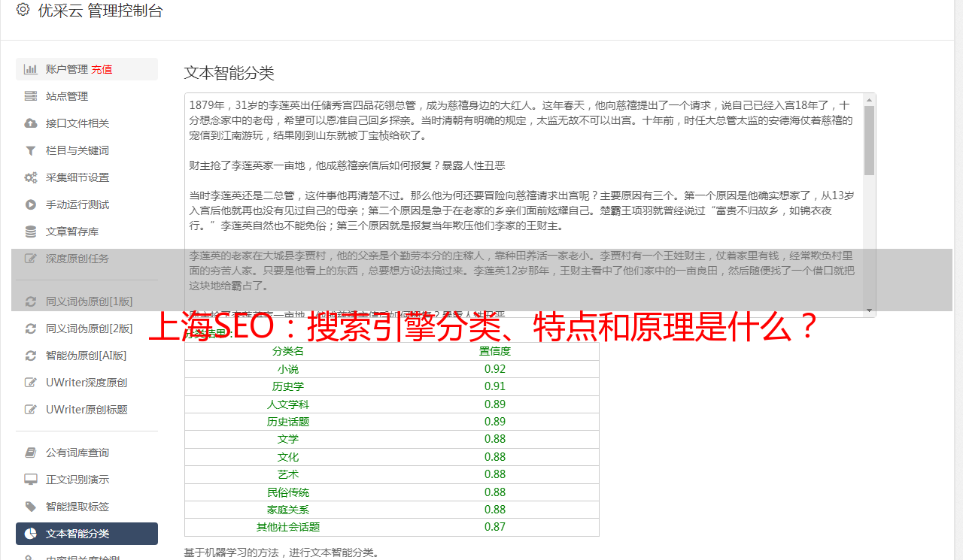Click the text area's scroll up arrow
This screenshot has width=963, height=560.
pos(870,99)
